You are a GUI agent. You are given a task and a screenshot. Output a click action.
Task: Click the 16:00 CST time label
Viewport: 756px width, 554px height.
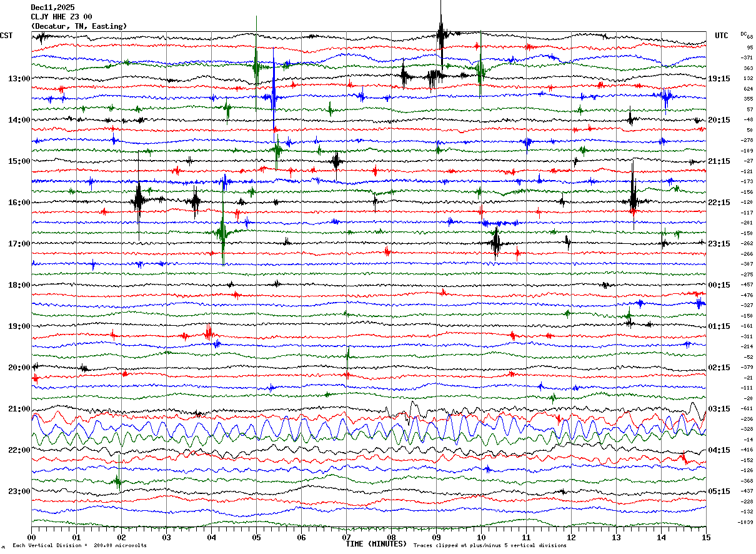coord(19,203)
